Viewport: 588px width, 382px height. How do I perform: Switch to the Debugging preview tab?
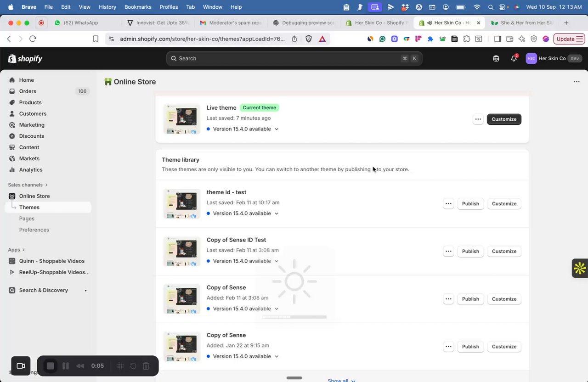(x=304, y=23)
